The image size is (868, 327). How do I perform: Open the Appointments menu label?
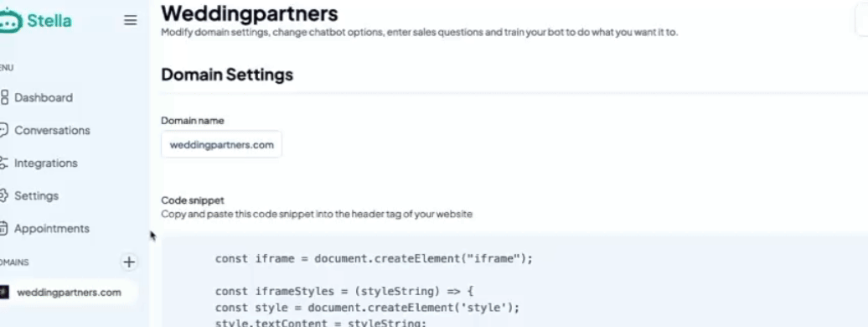point(52,228)
